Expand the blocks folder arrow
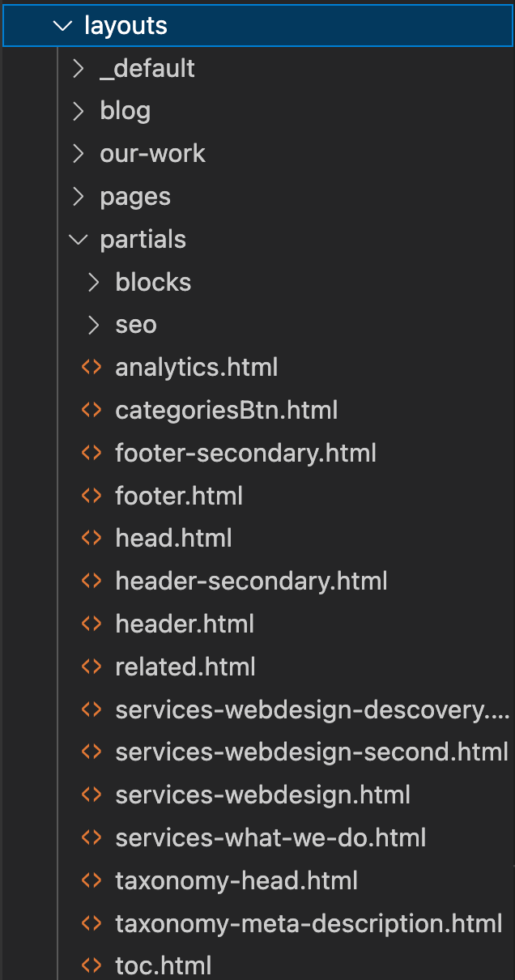This screenshot has height=980, width=515. tap(95, 283)
